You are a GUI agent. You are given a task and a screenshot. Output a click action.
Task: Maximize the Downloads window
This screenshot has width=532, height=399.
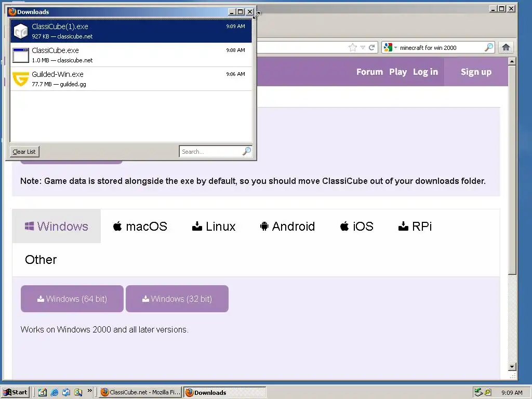click(240, 12)
